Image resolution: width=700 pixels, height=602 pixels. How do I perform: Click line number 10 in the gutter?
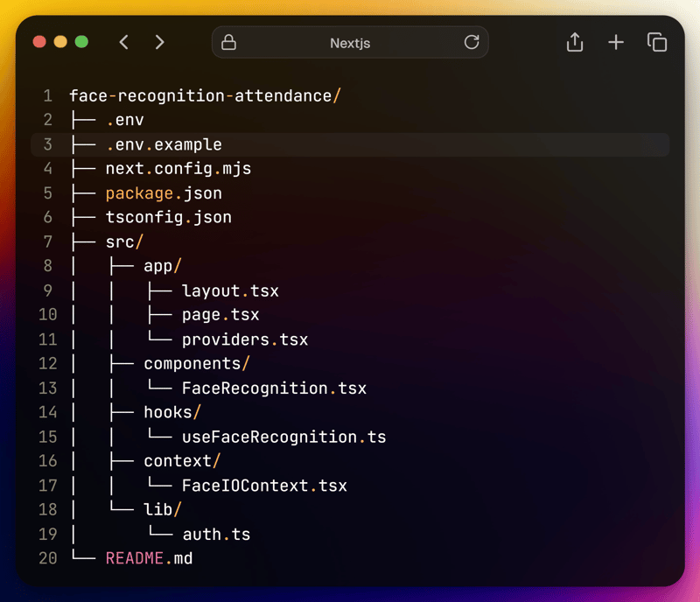(x=48, y=314)
